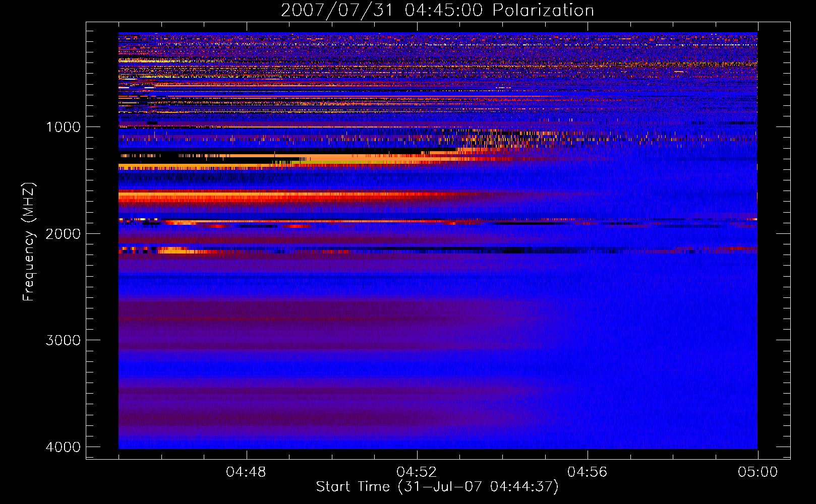Click the plot title '2007/07/31 04:45:00 Polarization'

tap(437, 10)
